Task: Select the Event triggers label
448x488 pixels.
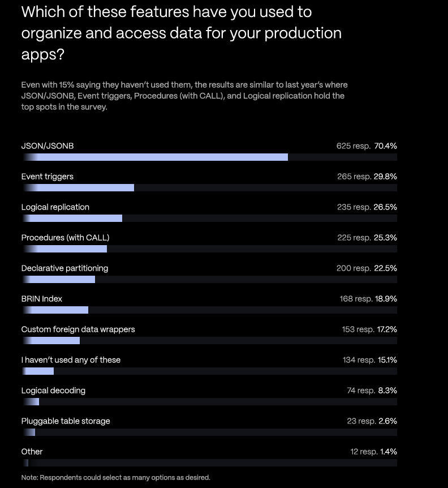Action: [x=48, y=177]
